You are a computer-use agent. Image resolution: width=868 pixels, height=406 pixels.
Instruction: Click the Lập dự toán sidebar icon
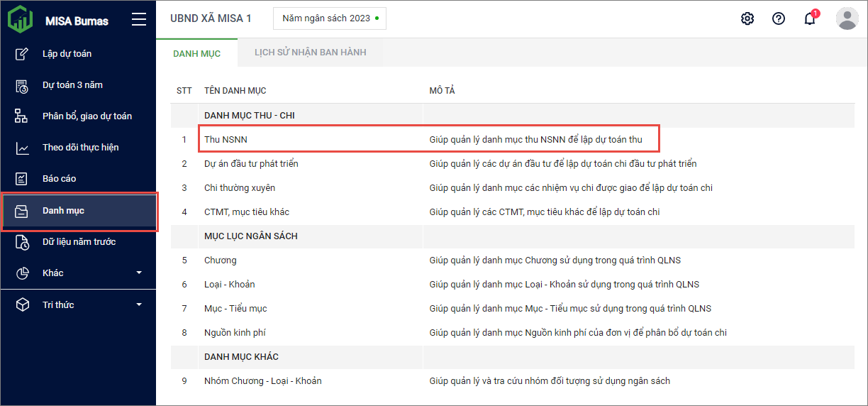pyautogui.click(x=22, y=54)
